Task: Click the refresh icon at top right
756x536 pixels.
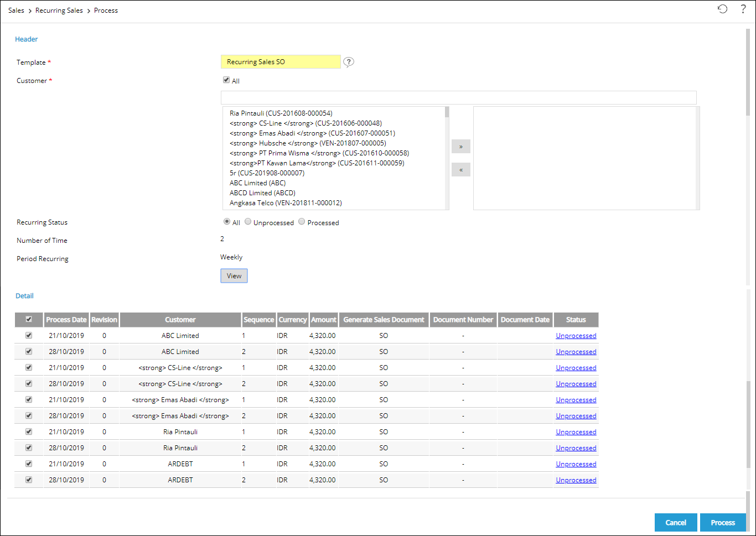Action: 722,9
